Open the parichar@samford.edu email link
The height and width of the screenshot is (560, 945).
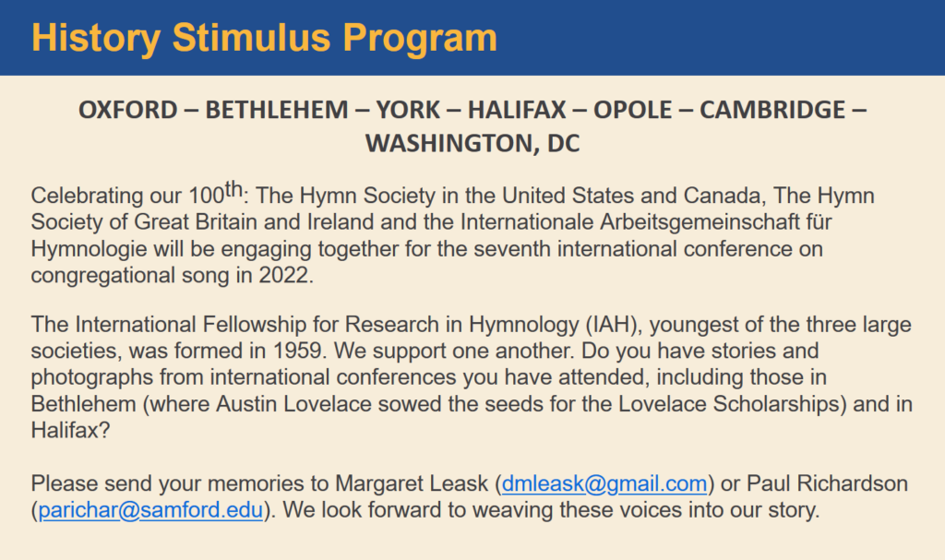(150, 510)
